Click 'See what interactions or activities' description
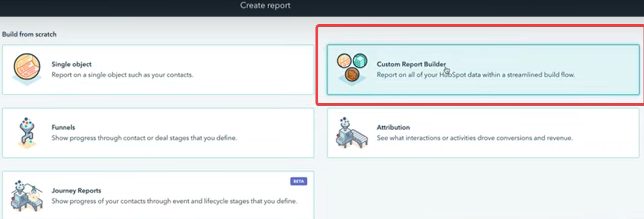 click(x=475, y=138)
